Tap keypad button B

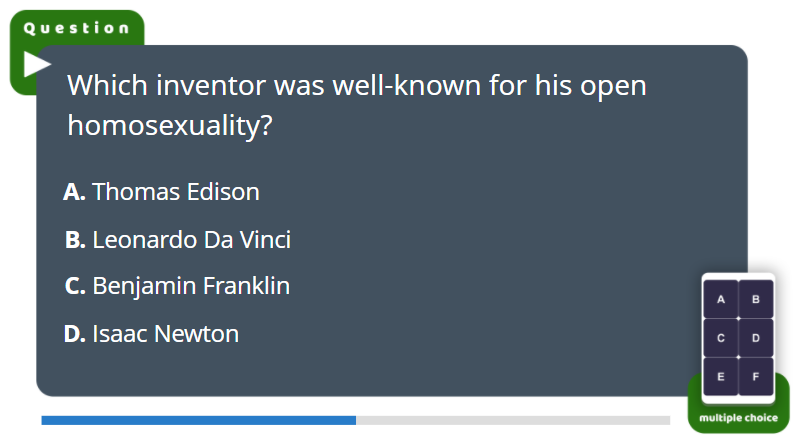click(x=756, y=299)
